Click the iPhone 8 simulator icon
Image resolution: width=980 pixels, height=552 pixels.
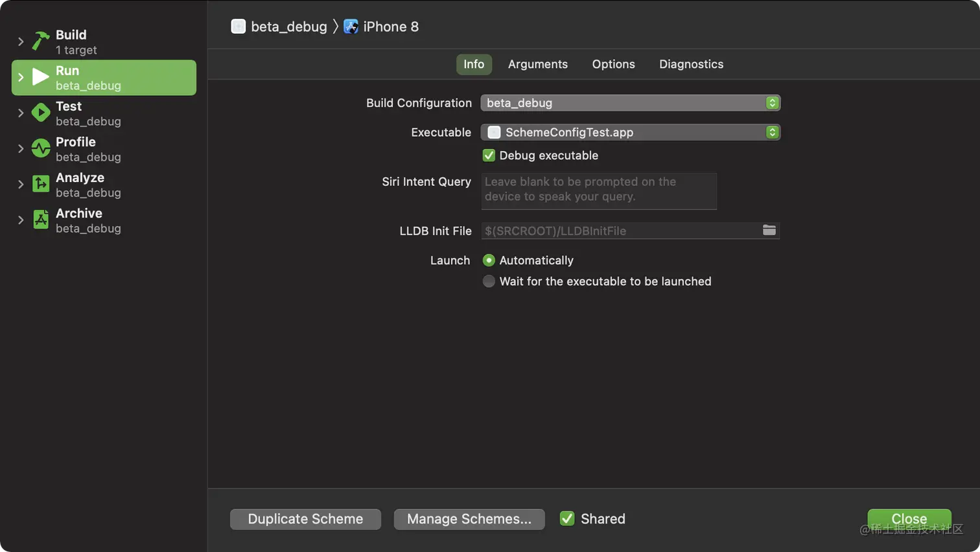point(351,27)
